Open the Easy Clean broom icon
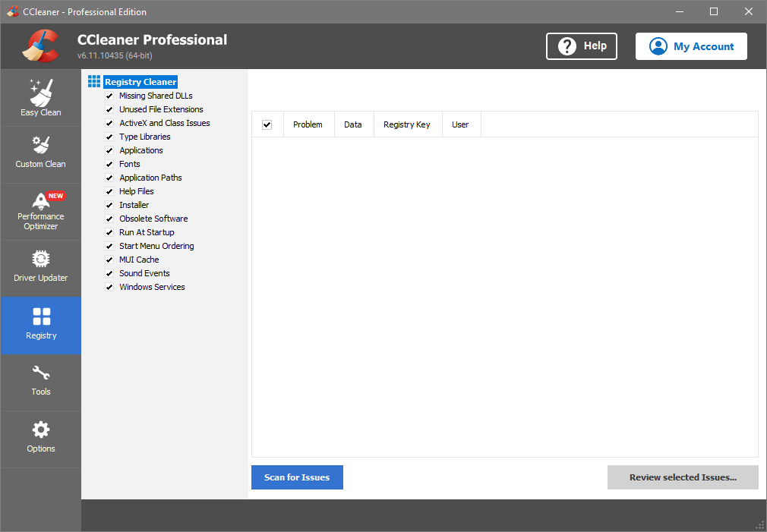The width and height of the screenshot is (767, 532). [x=41, y=93]
